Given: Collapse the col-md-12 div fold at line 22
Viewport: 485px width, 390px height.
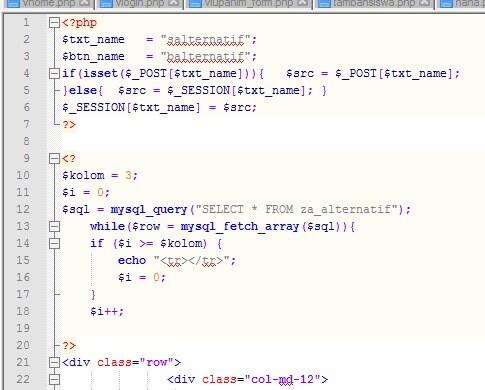Looking at the screenshot, I should (x=54, y=379).
